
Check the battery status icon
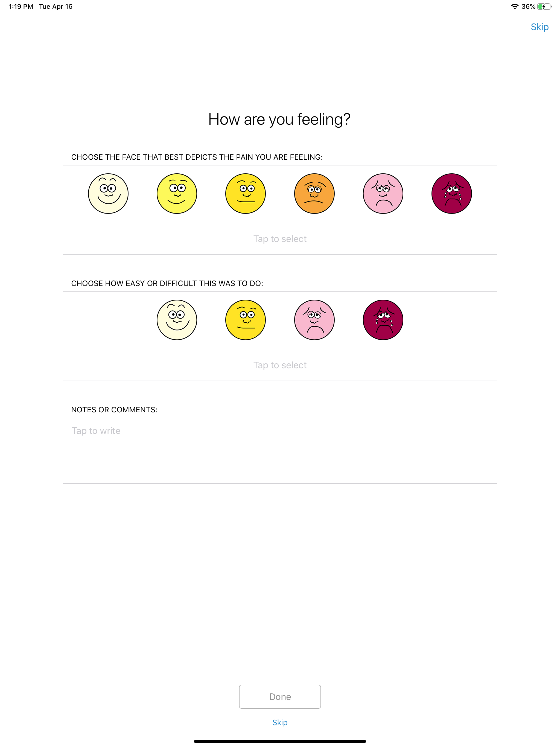544,6
